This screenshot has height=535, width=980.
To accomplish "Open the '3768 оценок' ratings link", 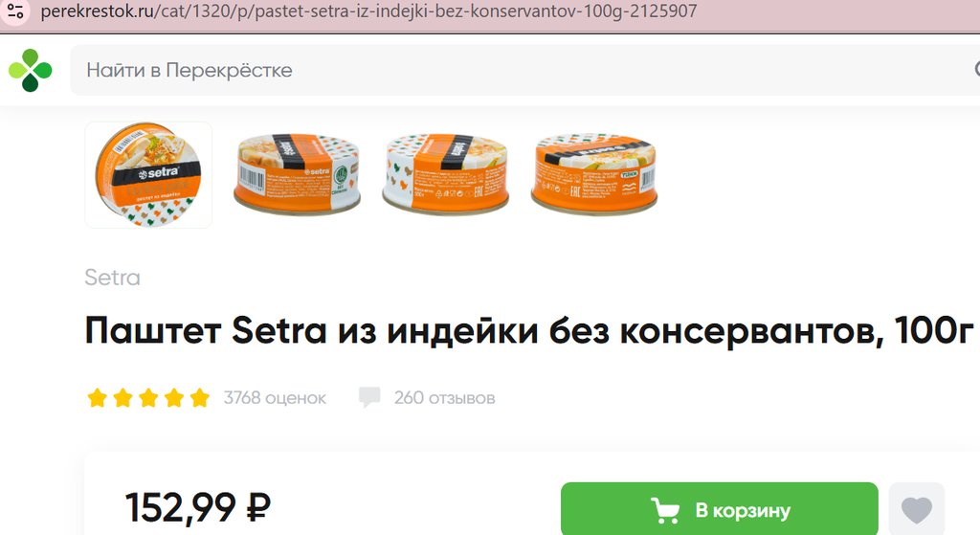I will point(275,397).
